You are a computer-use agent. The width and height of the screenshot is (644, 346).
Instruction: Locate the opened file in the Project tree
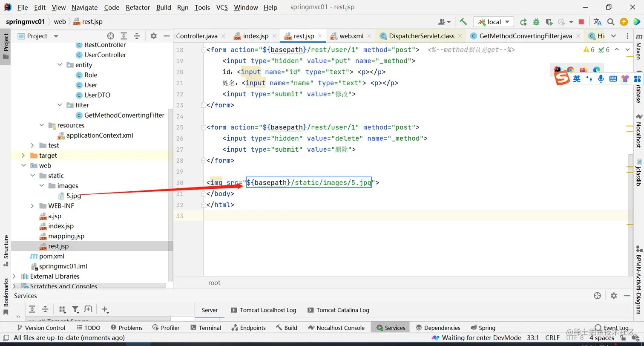coord(111,36)
